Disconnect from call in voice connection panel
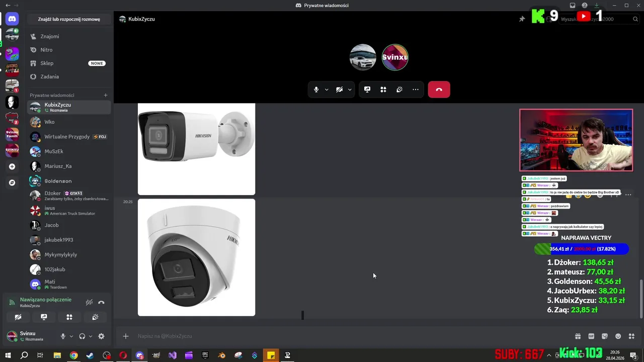 click(101, 302)
